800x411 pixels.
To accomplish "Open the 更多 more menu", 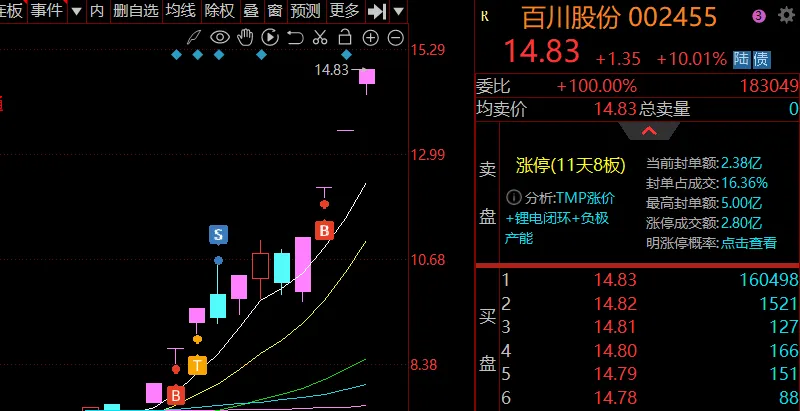I will point(344,11).
